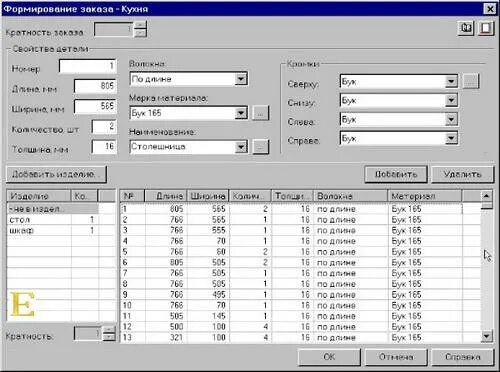Click browse button next to Марка материала
Viewport: 500px width, 372px height.
[x=261, y=113]
